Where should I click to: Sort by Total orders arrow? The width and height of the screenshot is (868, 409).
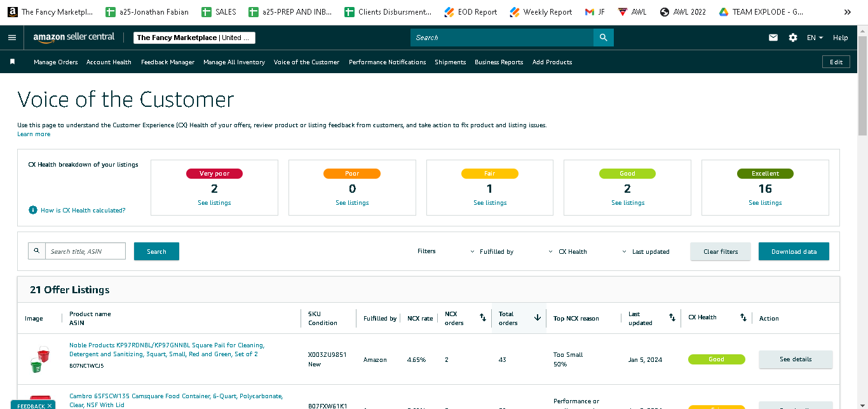(x=538, y=317)
